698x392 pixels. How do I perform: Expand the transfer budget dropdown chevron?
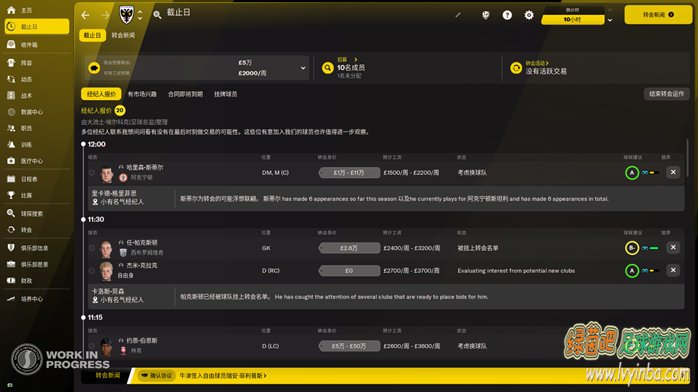303,68
